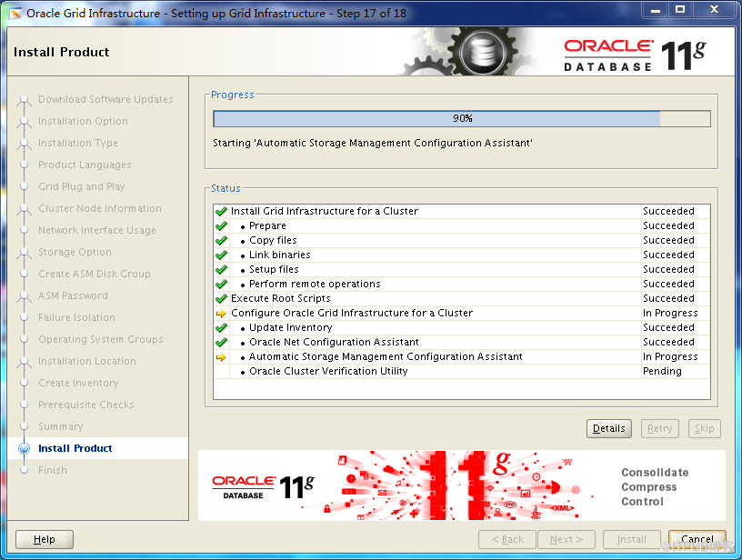Viewport: 742px width, 560px height.
Task: Click the Cancel button
Action: click(697, 539)
